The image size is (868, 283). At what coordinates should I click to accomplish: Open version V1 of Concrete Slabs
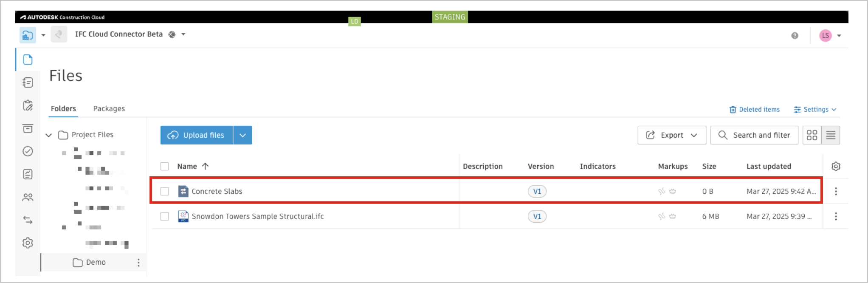coord(537,191)
